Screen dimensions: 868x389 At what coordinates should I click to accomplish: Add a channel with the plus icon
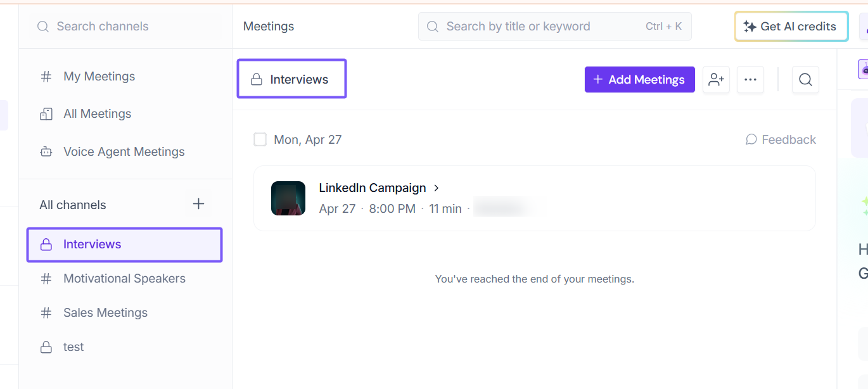(x=198, y=204)
